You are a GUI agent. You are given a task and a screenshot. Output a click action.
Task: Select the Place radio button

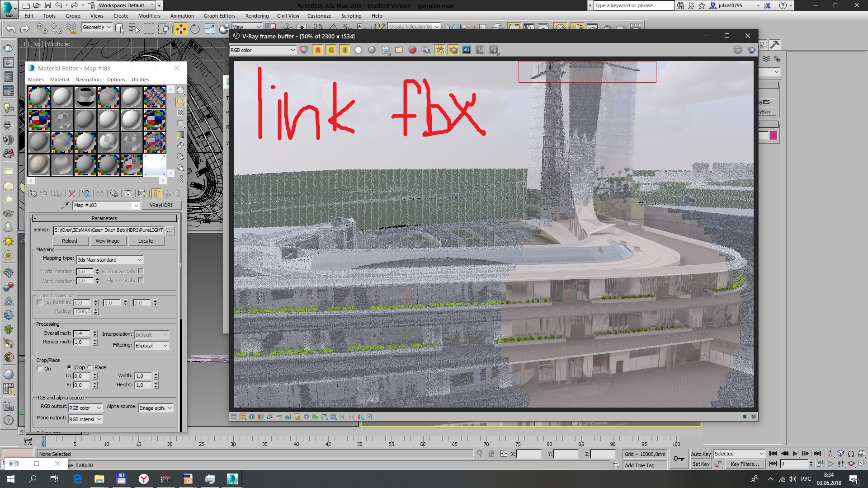point(90,367)
